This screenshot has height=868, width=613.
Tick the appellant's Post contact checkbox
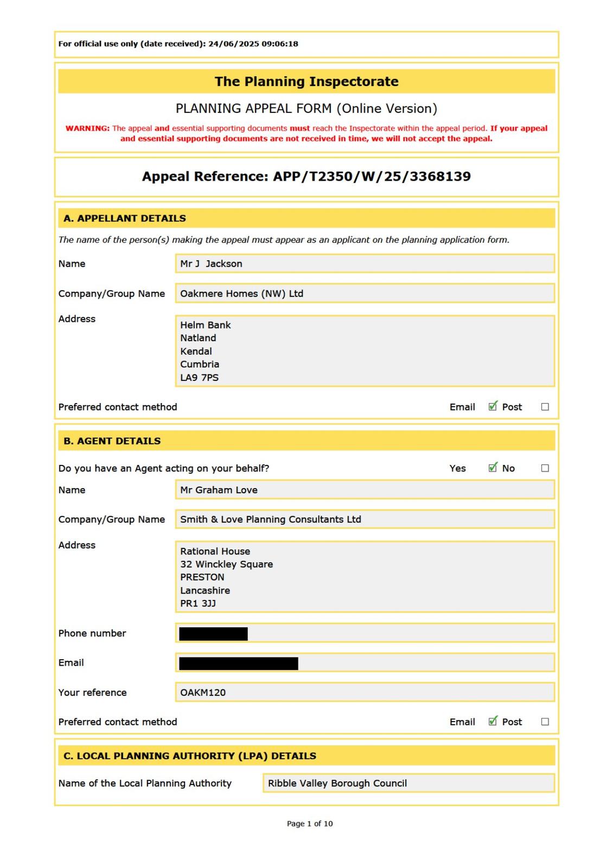click(x=545, y=407)
